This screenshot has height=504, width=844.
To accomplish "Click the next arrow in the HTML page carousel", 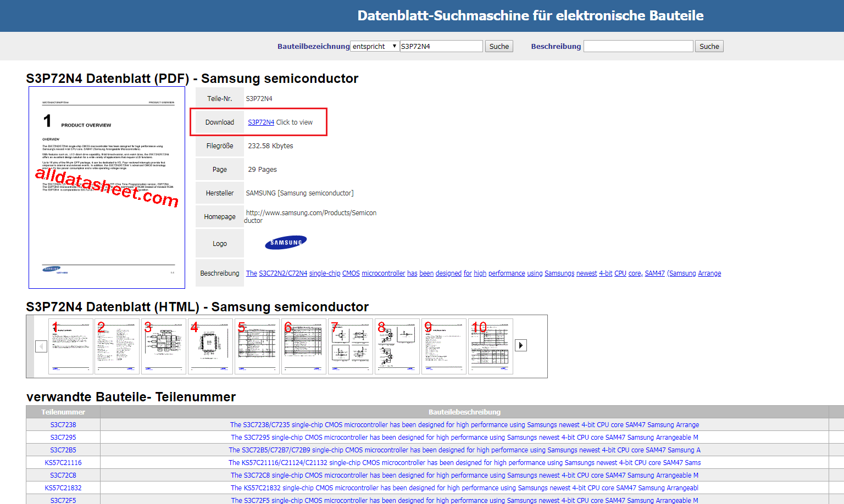I will pyautogui.click(x=521, y=345).
